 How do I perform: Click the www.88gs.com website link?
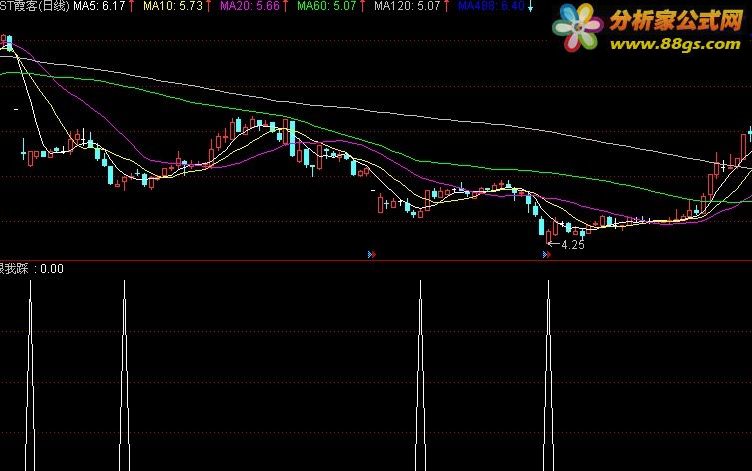click(675, 44)
